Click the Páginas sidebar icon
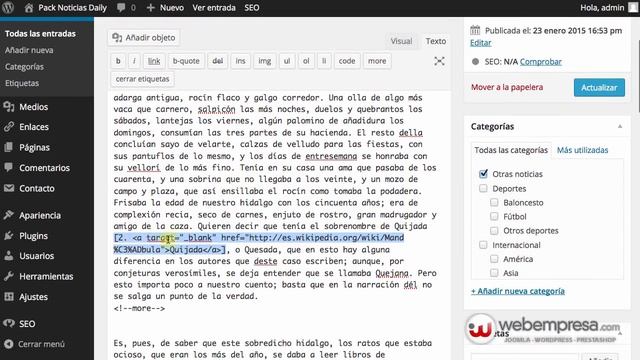Viewport: 640px width, 360px height. click(9, 147)
